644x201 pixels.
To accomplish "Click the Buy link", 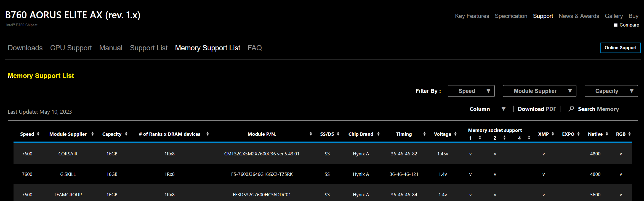I will 633,16.
